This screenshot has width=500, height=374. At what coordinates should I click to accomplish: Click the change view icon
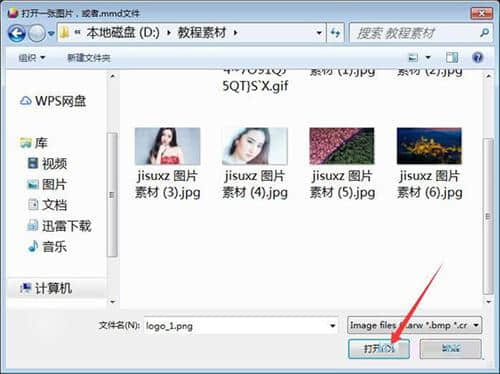pyautogui.click(x=413, y=58)
